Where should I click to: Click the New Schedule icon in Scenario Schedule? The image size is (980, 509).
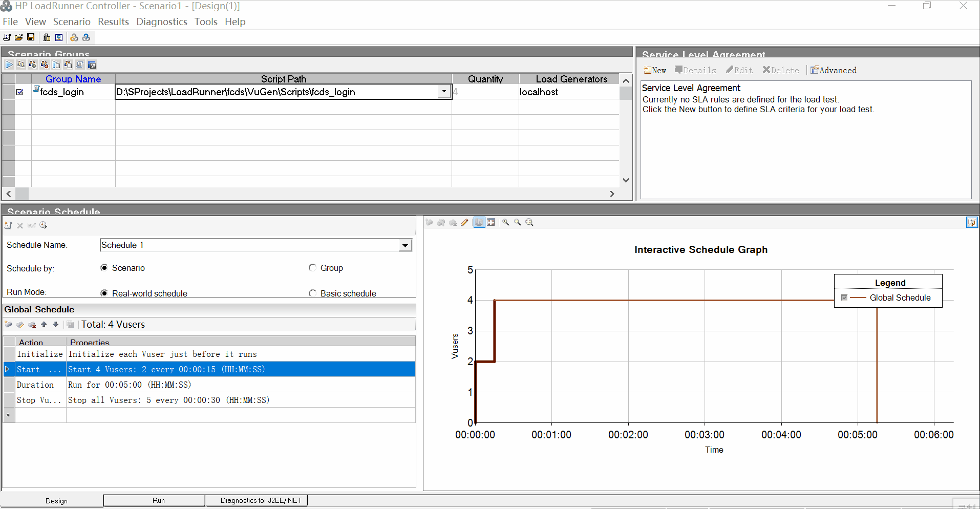[x=8, y=225]
